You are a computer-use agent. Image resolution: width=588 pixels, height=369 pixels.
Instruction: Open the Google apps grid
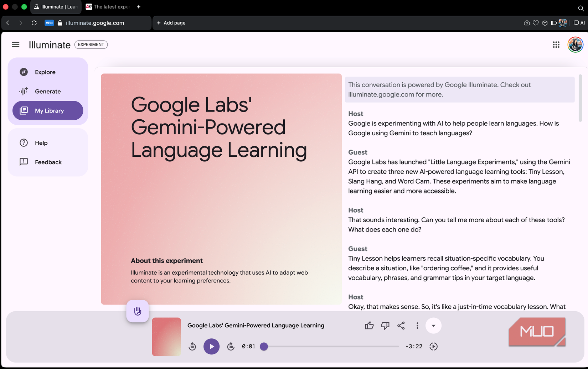tap(556, 45)
